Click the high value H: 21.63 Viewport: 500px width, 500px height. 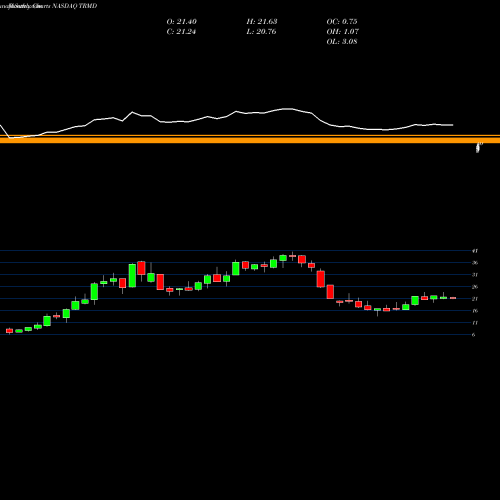click(262, 21)
